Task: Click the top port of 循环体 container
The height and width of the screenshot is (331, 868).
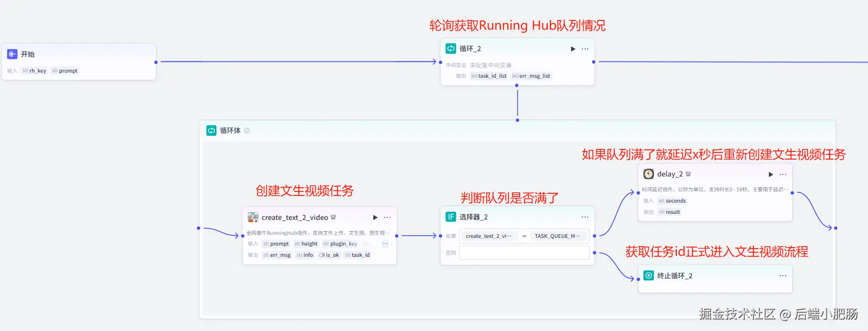Action: [x=517, y=120]
